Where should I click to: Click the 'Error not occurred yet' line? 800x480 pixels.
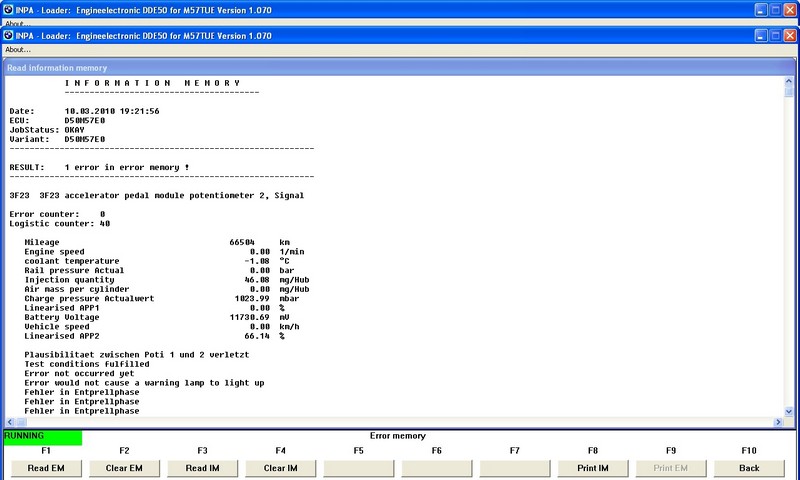[x=79, y=373]
